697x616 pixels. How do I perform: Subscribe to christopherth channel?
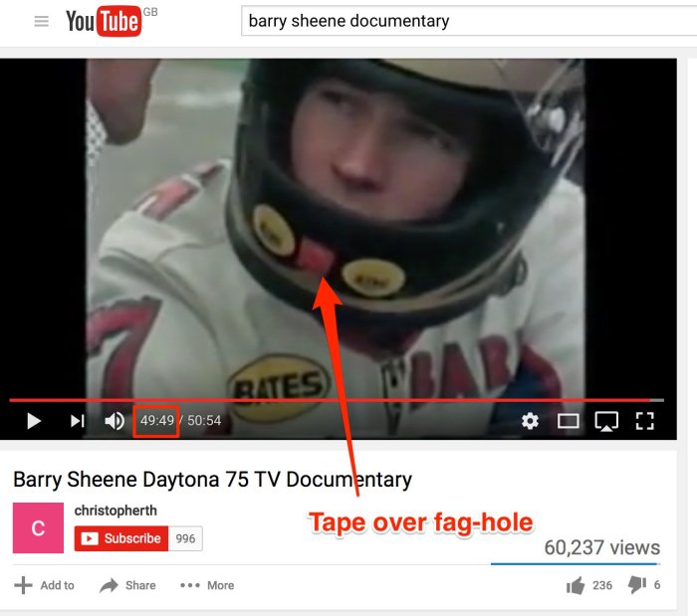click(119, 538)
